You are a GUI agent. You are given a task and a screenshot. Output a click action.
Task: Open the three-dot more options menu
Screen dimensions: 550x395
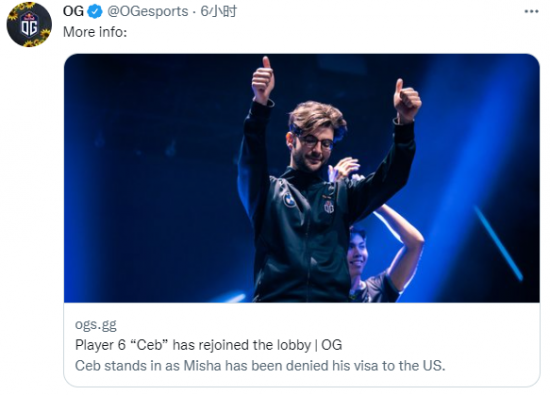[x=531, y=12]
